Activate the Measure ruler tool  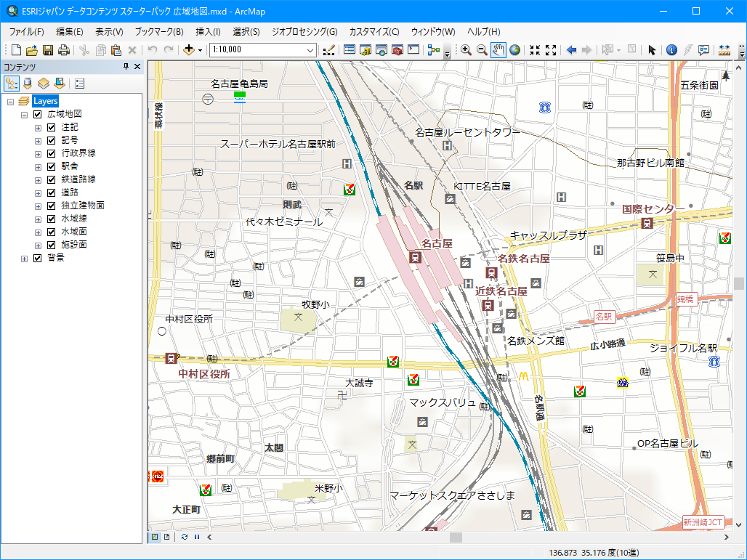coord(724,49)
